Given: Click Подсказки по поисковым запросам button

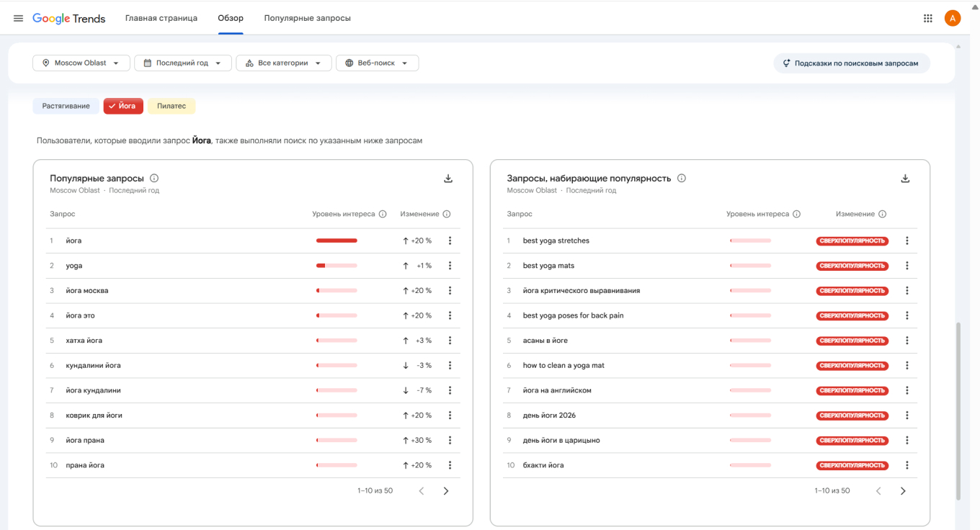Looking at the screenshot, I should point(852,63).
